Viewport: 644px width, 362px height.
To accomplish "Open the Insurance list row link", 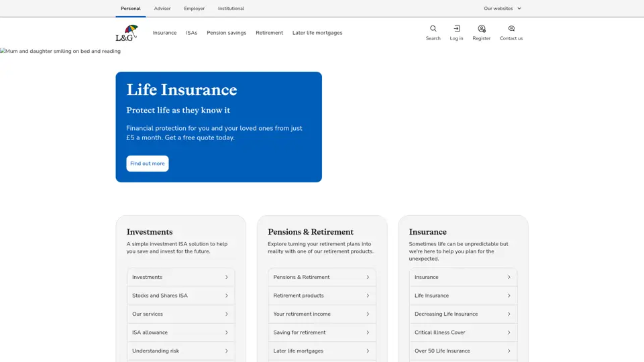I will 464,277.
